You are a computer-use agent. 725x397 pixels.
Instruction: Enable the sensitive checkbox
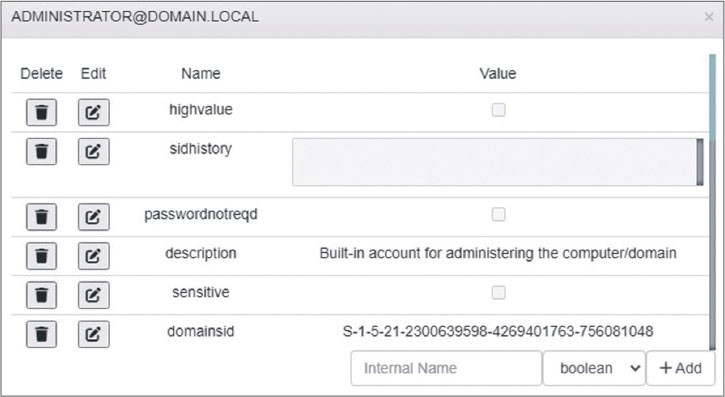tap(498, 292)
